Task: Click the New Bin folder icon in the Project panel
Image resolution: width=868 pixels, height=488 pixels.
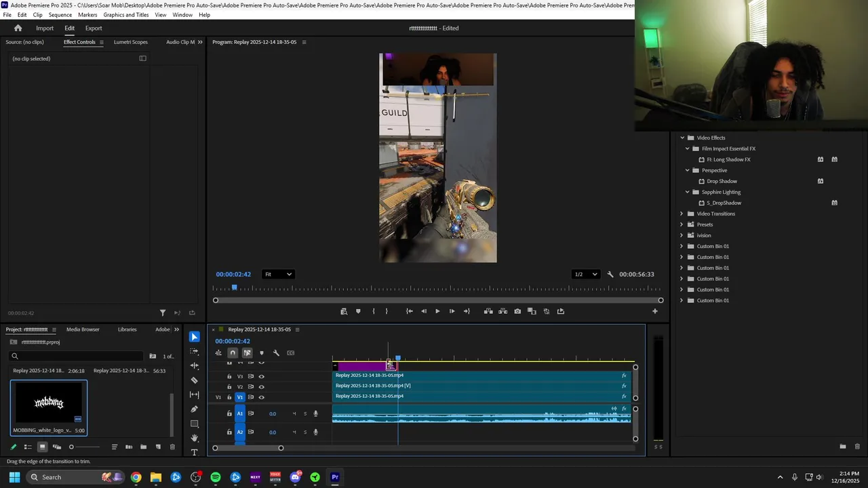Action: click(x=143, y=447)
